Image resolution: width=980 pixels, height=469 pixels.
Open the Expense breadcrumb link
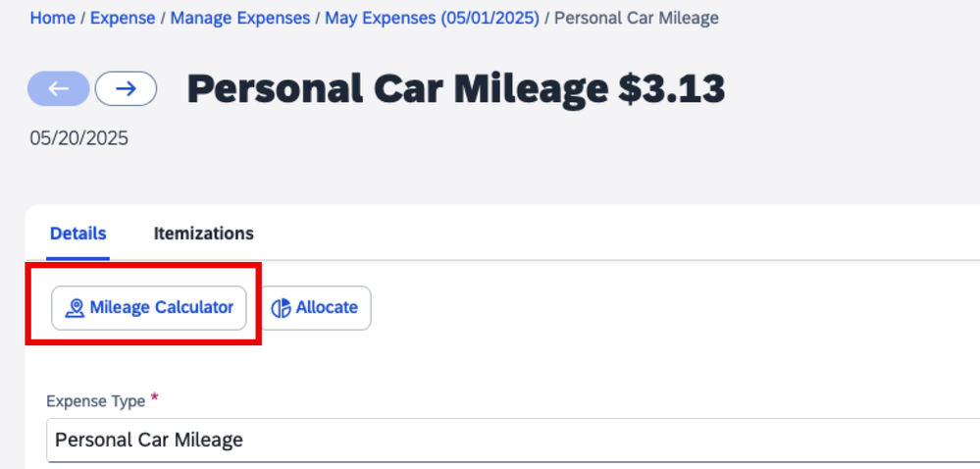pos(123,18)
